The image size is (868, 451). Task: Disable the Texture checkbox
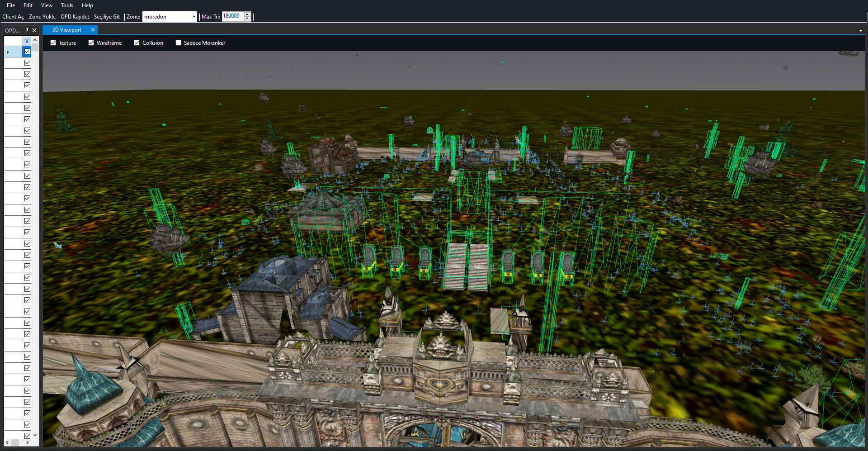click(x=53, y=43)
